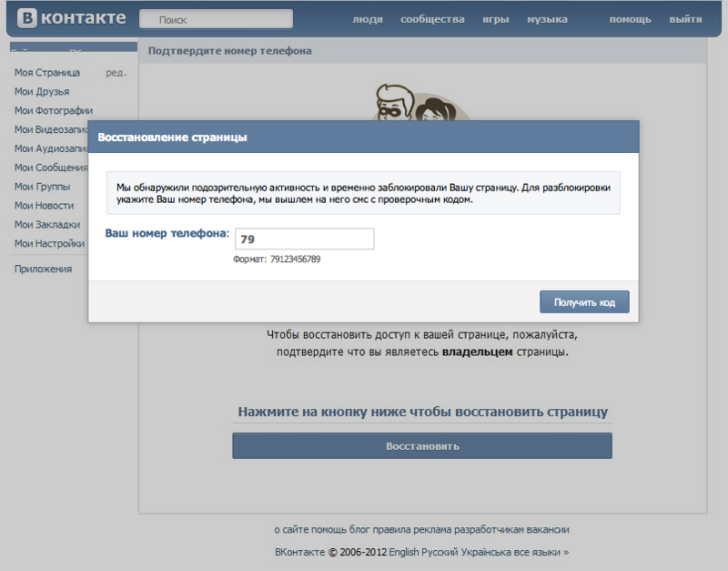Viewport: 728px width, 571px height.
Task: Click the Восстановить button
Action: coord(422,446)
